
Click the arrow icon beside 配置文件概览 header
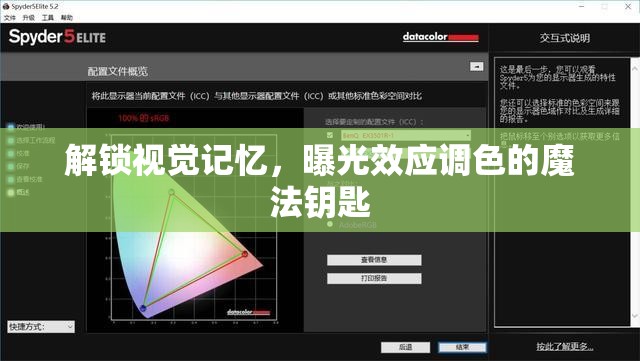476,66
